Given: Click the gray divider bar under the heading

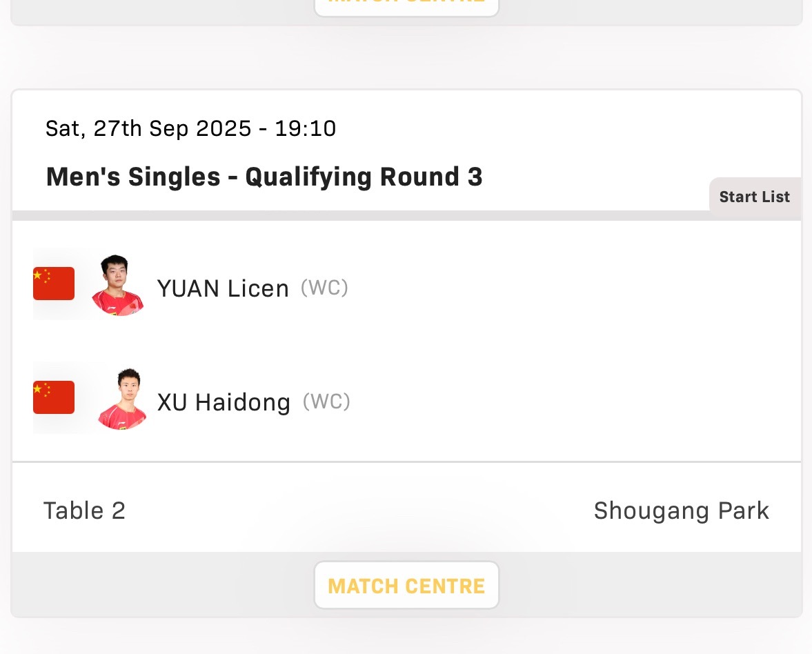Looking at the screenshot, I should pyautogui.click(x=360, y=215).
